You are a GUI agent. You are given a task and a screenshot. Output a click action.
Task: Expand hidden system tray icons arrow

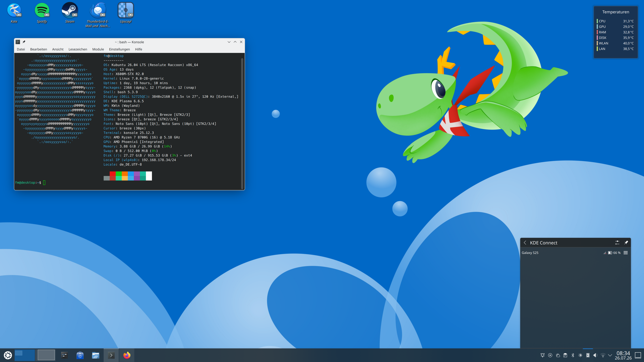coord(610,355)
